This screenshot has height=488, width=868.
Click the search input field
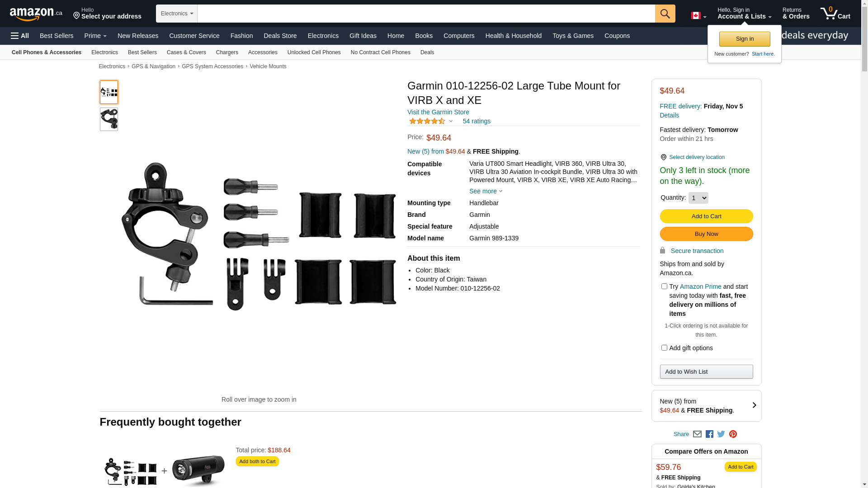(426, 14)
